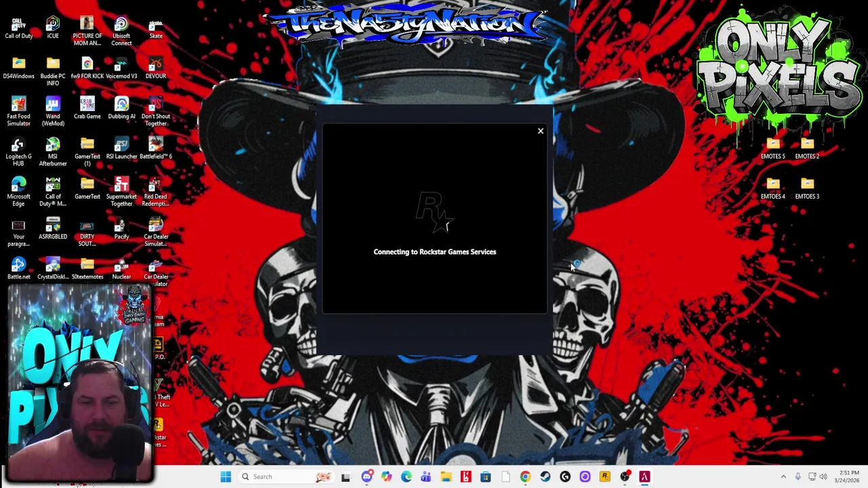Open the DS4Windows folder

click(18, 68)
